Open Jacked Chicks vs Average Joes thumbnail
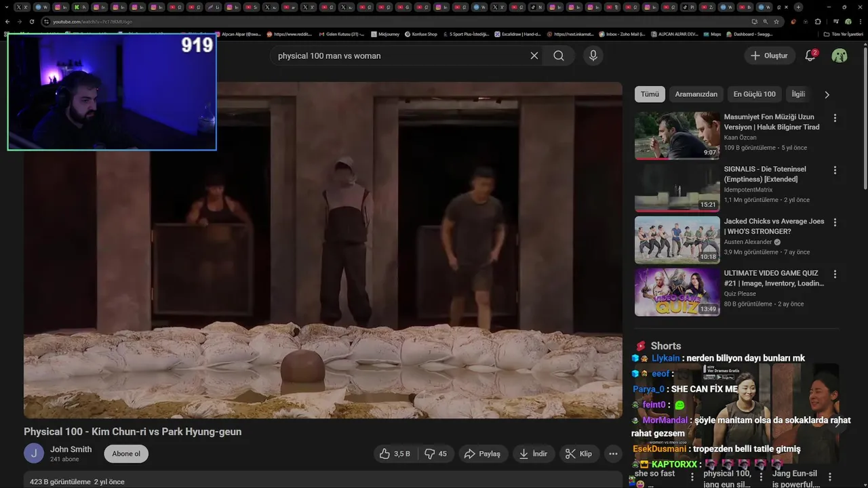 pos(677,240)
